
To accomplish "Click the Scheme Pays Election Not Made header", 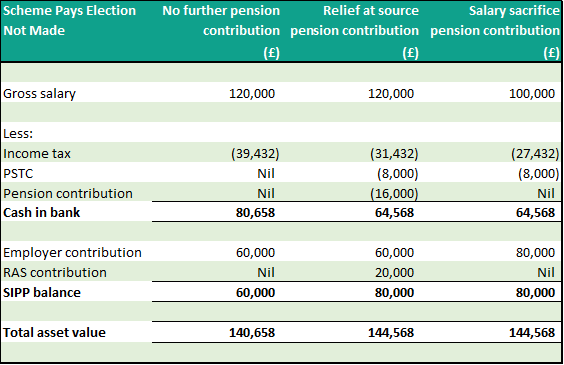I will [70, 20].
